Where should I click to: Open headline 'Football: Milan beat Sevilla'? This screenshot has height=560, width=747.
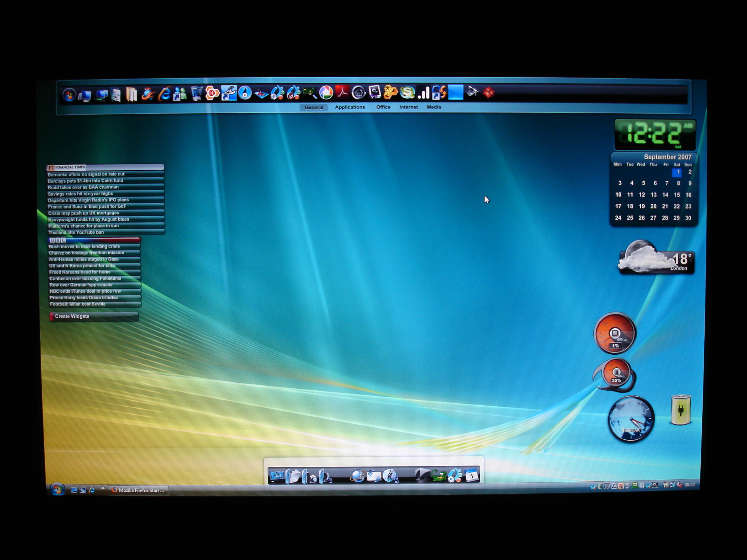[x=95, y=304]
